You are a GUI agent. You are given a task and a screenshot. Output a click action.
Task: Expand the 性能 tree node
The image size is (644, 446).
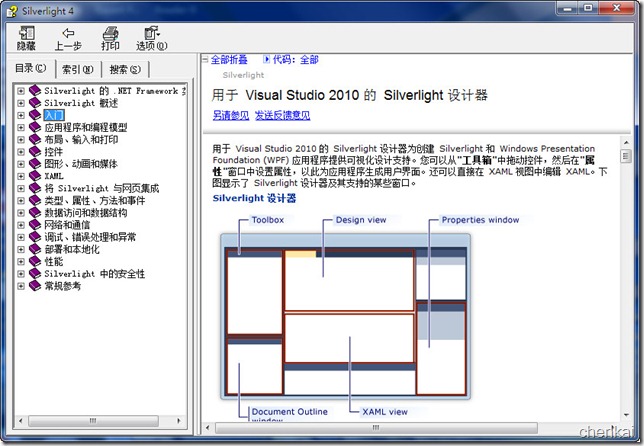pyautogui.click(x=21, y=261)
